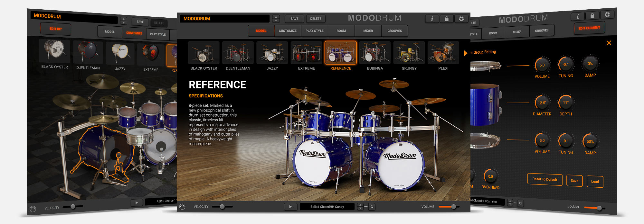The image size is (644, 224).
Task: Click VELOCITY slider in center window
Action: [x=223, y=207]
